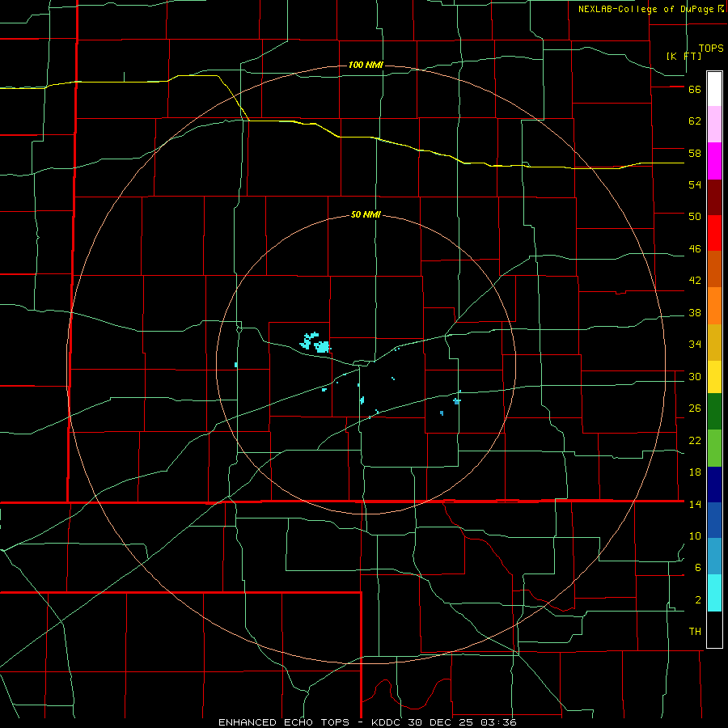This screenshot has height=728, width=728.
Task: Click the legend value '54'
Action: 695,184
